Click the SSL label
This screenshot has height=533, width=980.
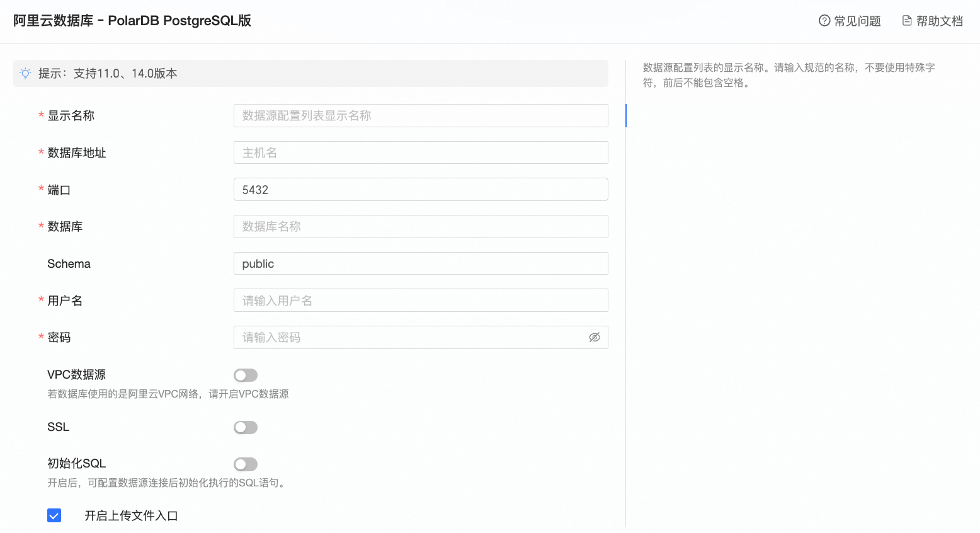(x=59, y=427)
